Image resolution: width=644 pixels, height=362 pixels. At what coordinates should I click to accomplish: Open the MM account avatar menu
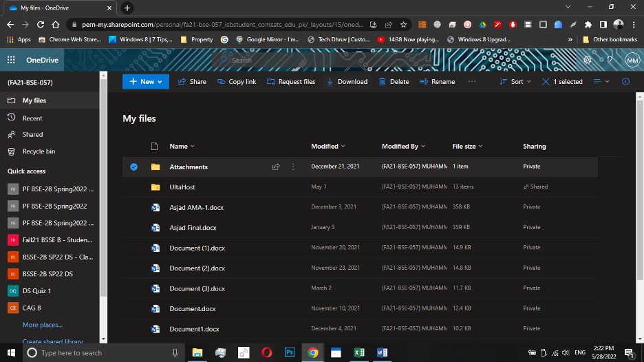[x=632, y=60]
